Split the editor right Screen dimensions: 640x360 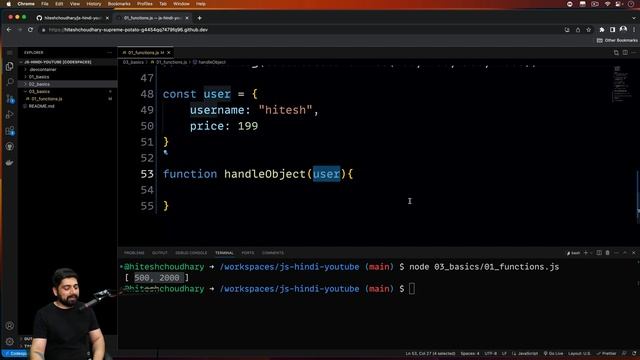click(x=625, y=53)
